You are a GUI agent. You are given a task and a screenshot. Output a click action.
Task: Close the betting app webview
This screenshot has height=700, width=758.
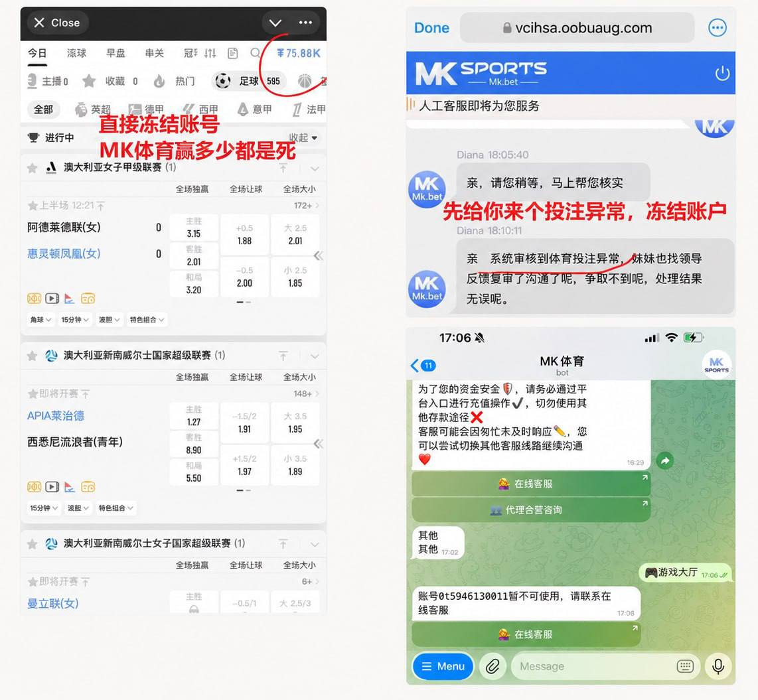(x=57, y=23)
